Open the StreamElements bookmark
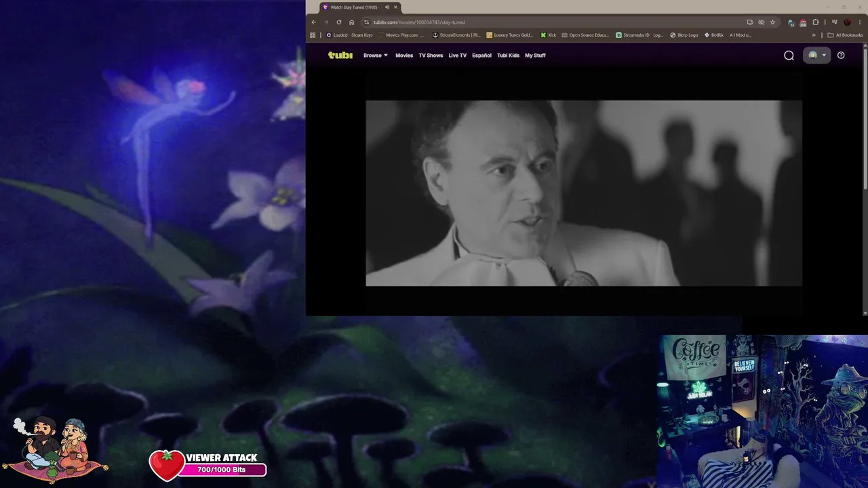Screen dimensions: 868x488 [456, 35]
